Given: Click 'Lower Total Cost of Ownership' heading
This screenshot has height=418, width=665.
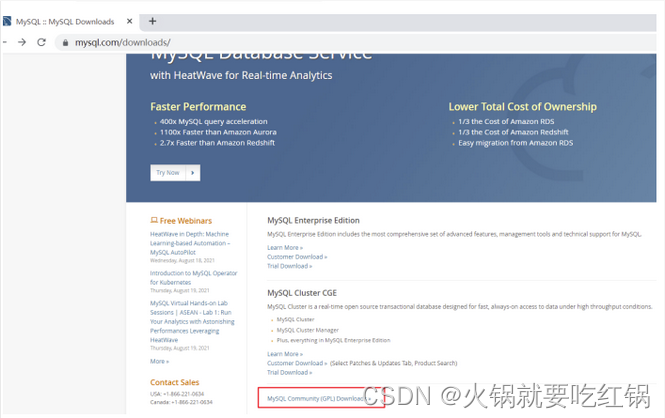Looking at the screenshot, I should click(522, 106).
